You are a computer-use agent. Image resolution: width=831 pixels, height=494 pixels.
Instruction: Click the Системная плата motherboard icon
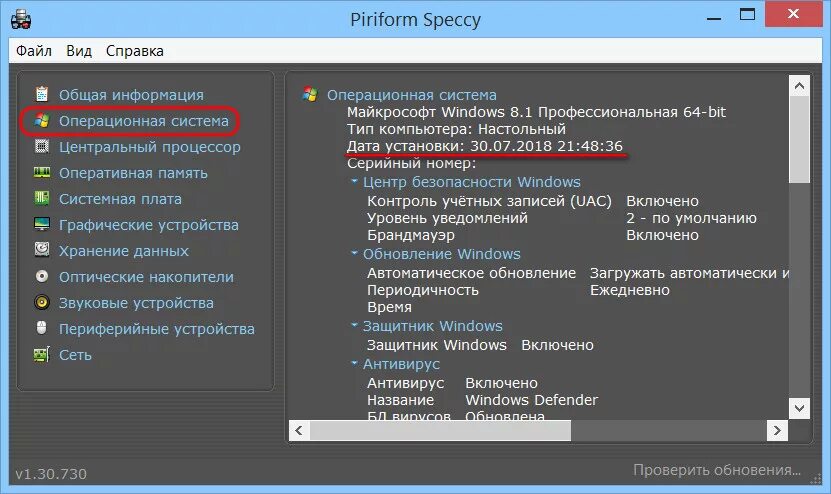[x=42, y=198]
